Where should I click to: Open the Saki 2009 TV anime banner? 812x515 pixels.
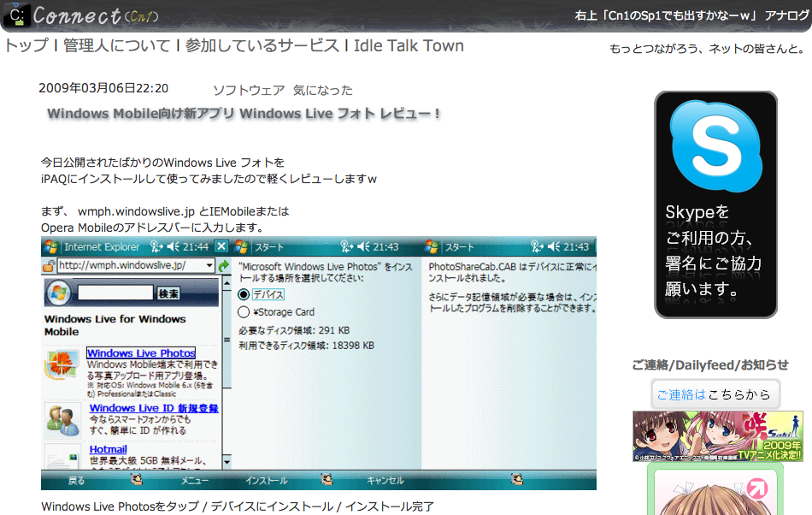pyautogui.click(x=718, y=436)
